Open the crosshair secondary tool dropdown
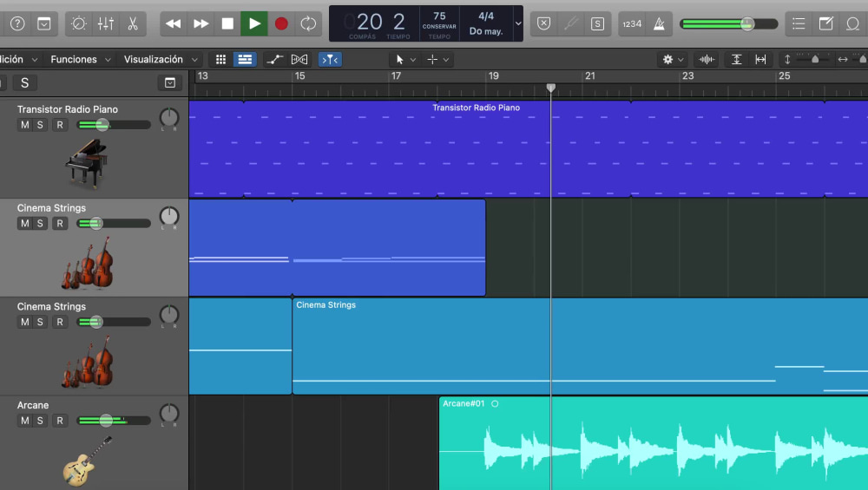Screen dimensions: 868x490 pos(437,59)
